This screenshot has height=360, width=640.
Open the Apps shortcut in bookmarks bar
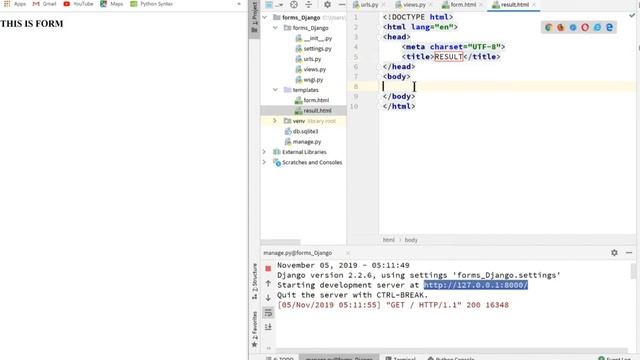tap(15, 4)
